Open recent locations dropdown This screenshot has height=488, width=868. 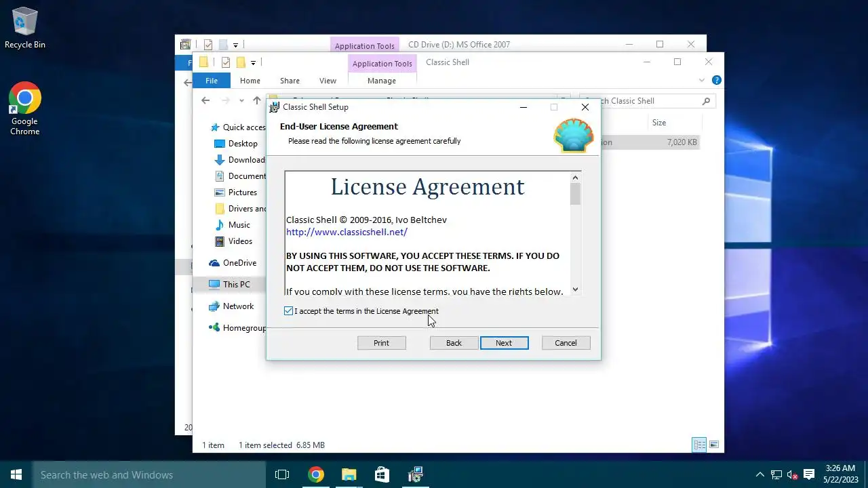241,101
